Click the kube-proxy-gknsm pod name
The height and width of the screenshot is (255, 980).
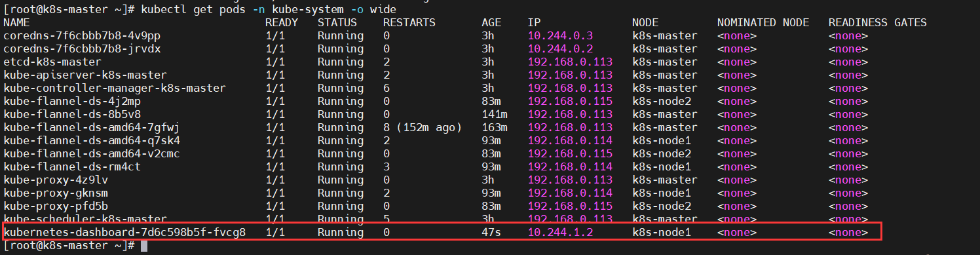click(56, 193)
